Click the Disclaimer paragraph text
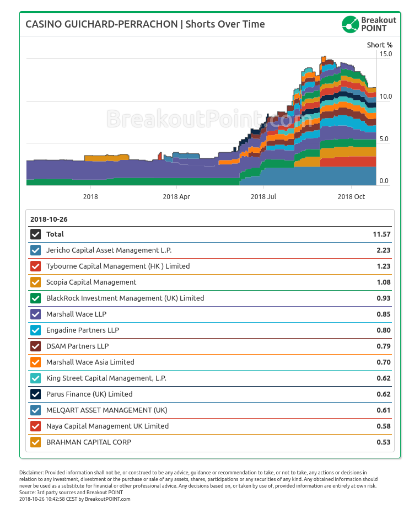420x508 pixels. coord(198,479)
